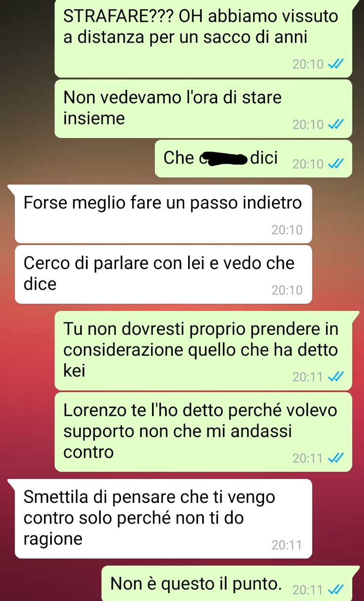
Task: Tap read ticks on 'Lorenzo te l'ho detto' message
Action: [336, 458]
